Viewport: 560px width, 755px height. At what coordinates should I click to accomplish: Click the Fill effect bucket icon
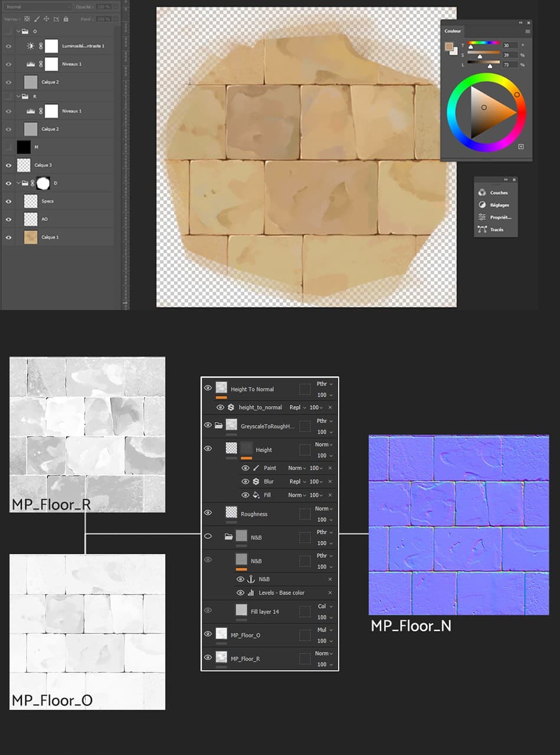256,495
